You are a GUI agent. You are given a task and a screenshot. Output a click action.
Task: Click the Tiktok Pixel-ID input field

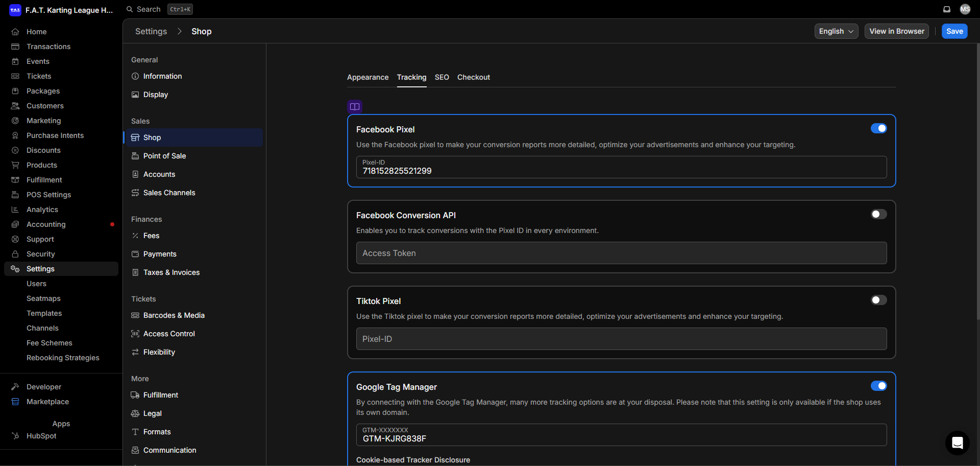point(621,339)
